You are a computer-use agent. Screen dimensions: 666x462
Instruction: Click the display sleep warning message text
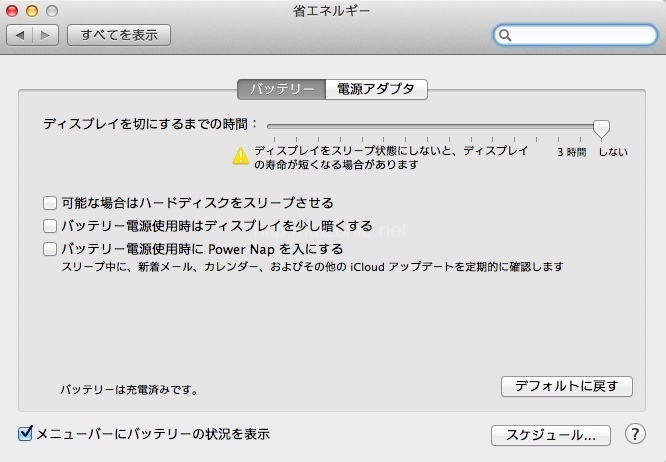pyautogui.click(x=391, y=157)
